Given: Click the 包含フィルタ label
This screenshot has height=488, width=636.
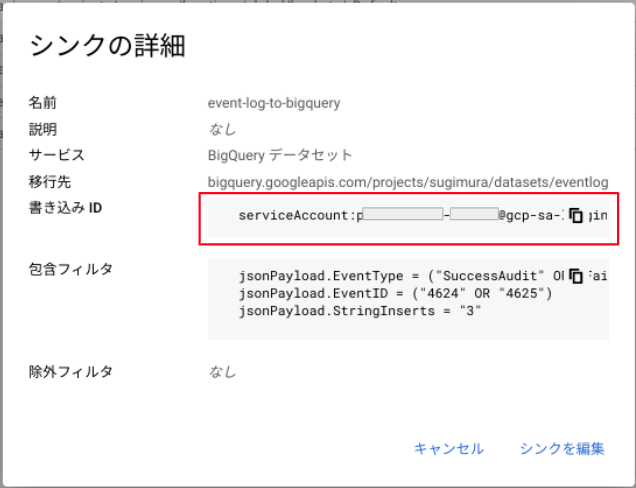Looking at the screenshot, I should tap(71, 269).
